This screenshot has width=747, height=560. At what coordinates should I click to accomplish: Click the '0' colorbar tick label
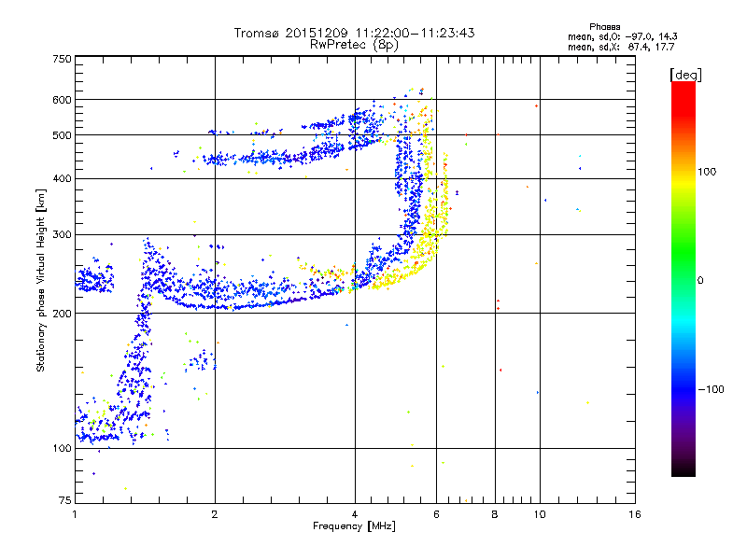(700, 280)
